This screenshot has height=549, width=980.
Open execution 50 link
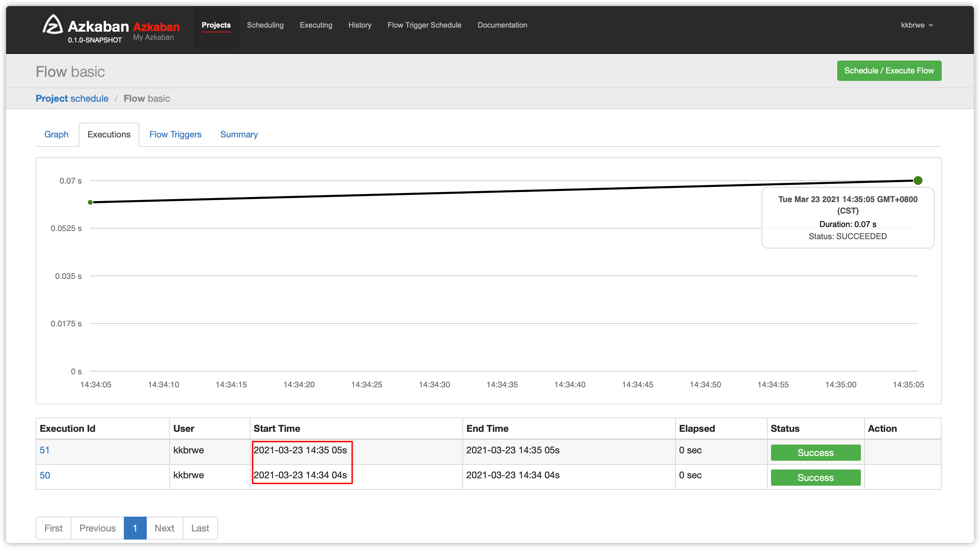click(45, 475)
